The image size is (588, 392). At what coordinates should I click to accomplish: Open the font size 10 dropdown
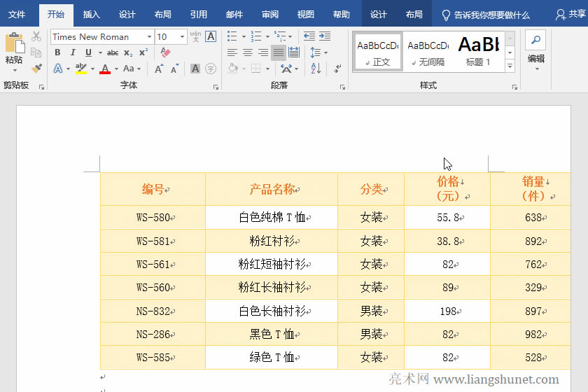(x=183, y=36)
